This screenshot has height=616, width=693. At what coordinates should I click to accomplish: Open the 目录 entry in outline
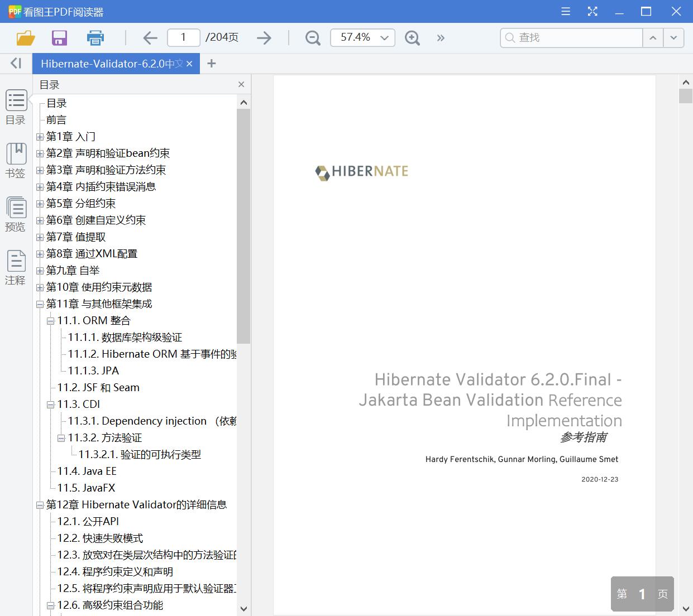(x=56, y=103)
